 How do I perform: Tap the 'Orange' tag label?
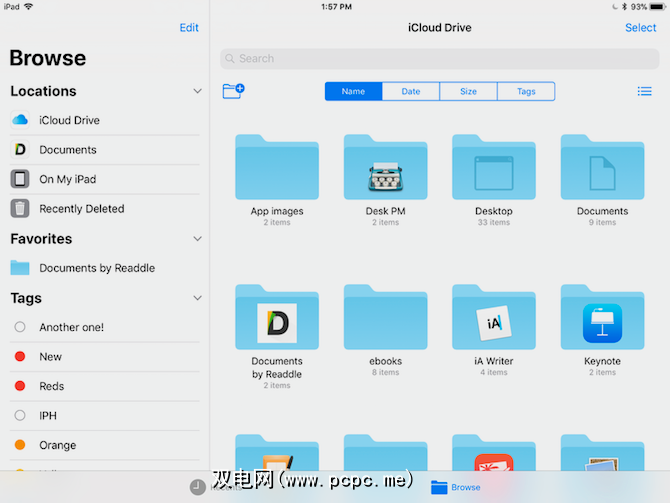point(58,445)
